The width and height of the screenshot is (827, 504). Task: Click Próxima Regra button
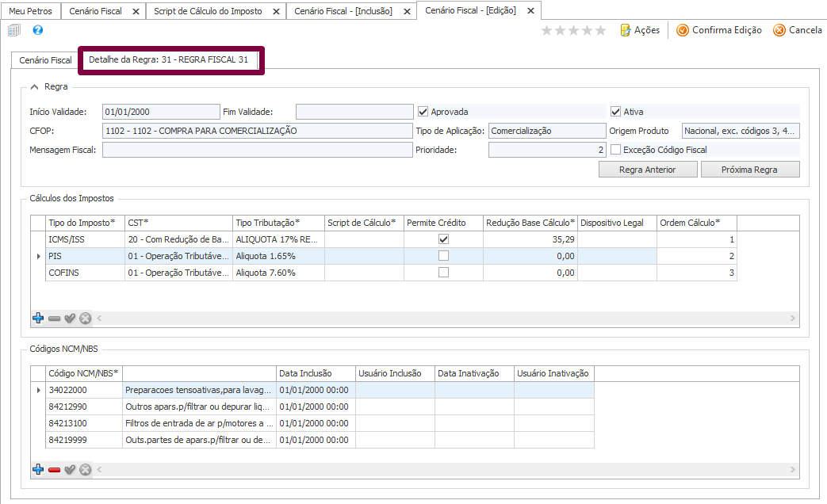click(750, 170)
